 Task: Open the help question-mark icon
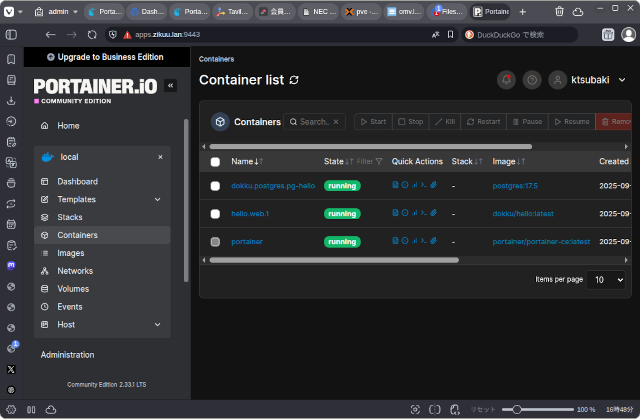(x=532, y=80)
